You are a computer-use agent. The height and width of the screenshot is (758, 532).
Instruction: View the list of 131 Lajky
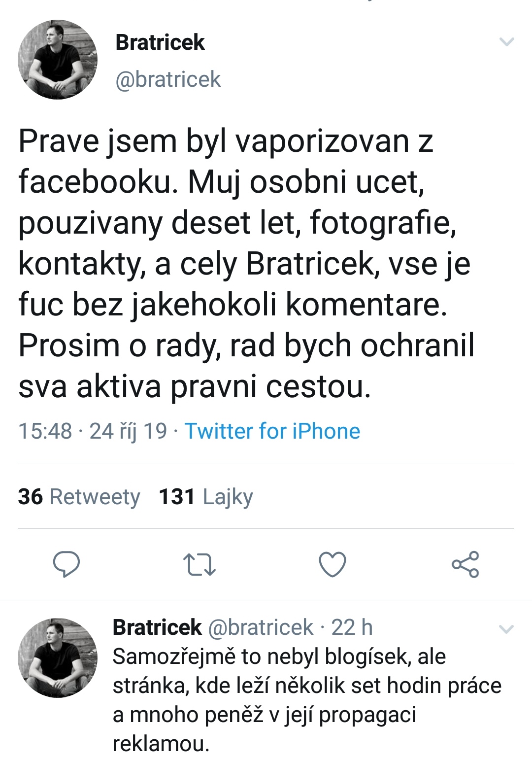click(x=205, y=497)
